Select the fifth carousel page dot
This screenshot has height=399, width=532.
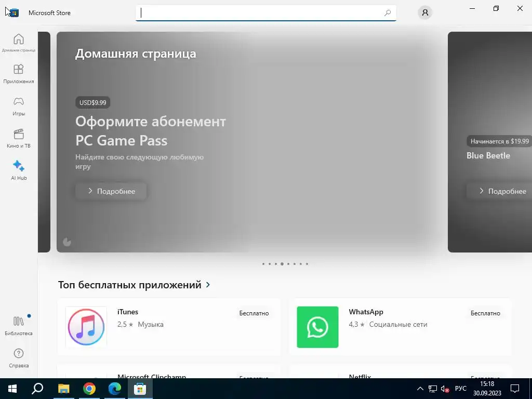(288, 263)
